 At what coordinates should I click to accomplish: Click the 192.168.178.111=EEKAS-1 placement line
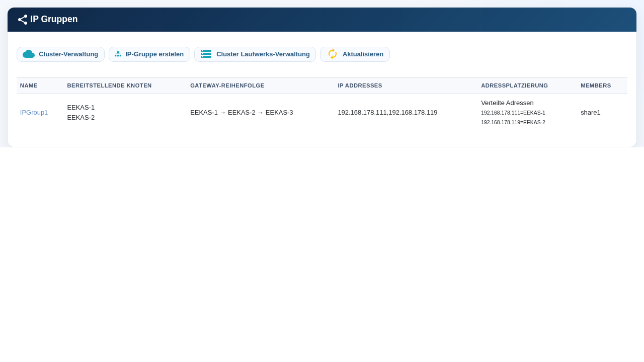(513, 113)
